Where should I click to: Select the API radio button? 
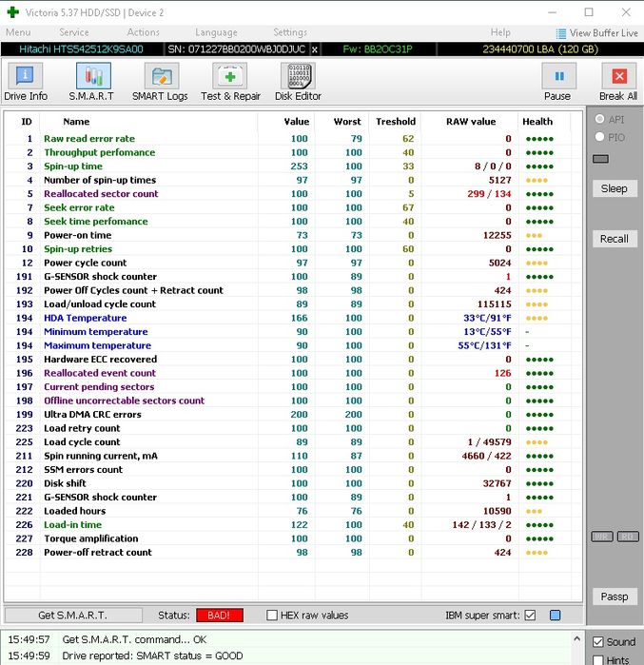pos(599,119)
